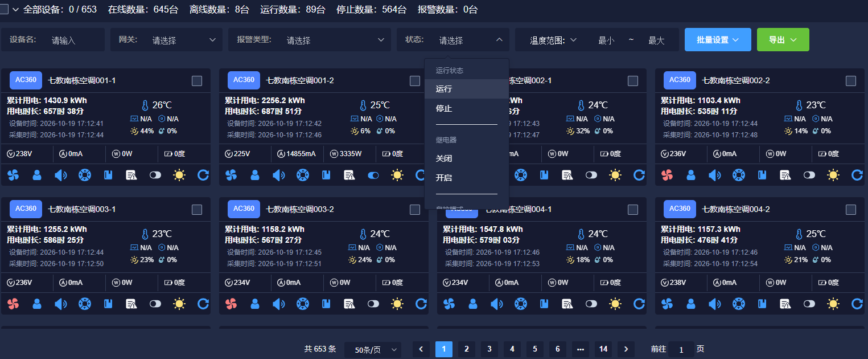868x359 pixels.
Task: Refresh the 七教南栋空调002-1 card
Action: [639, 175]
